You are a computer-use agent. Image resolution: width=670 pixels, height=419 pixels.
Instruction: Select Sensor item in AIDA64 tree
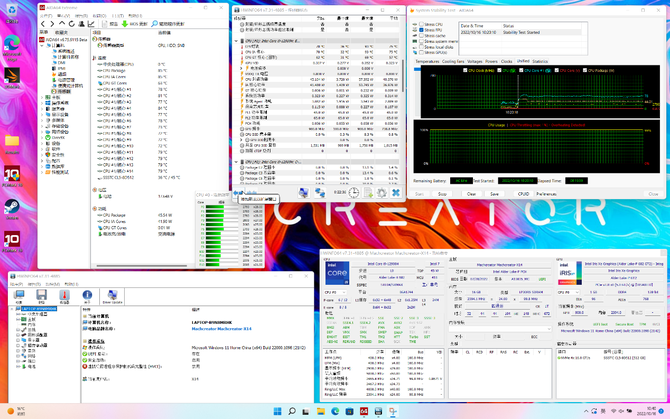[64, 91]
